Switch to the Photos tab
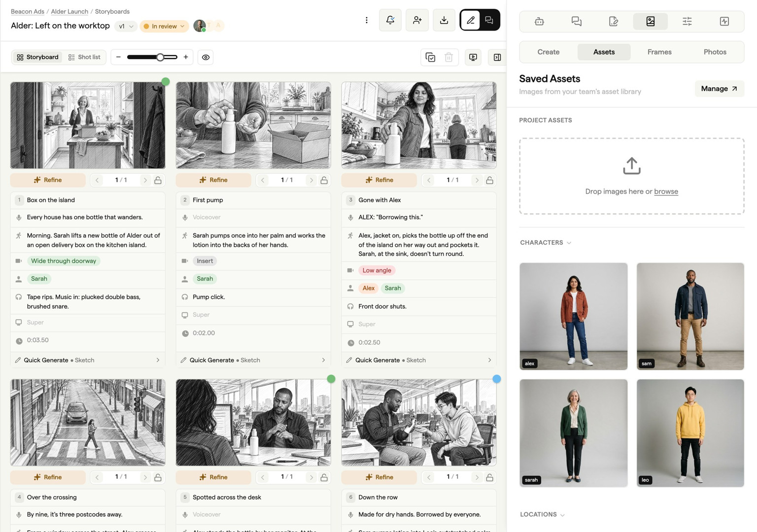Viewport: 757px width, 532px height. (x=715, y=52)
